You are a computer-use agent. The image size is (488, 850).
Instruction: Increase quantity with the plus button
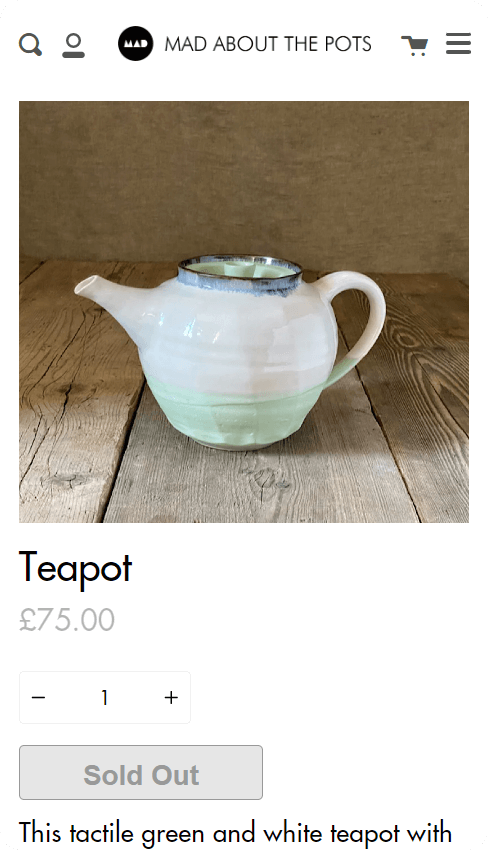point(171,697)
